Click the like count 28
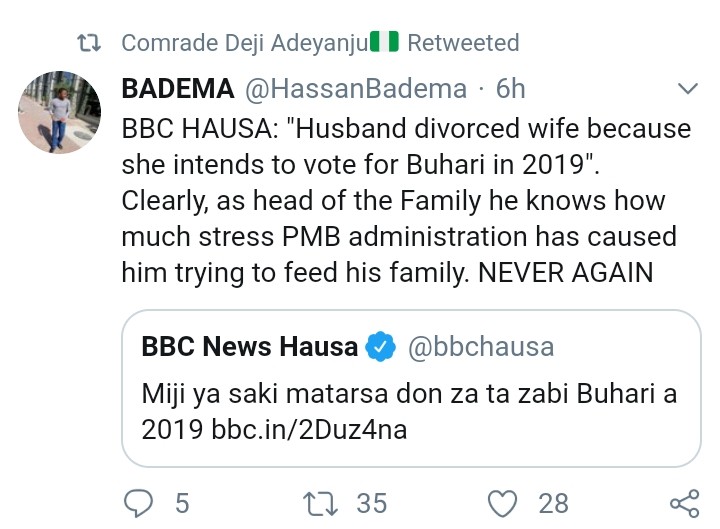Image resolution: width=720 pixels, height=529 pixels. tap(553, 502)
